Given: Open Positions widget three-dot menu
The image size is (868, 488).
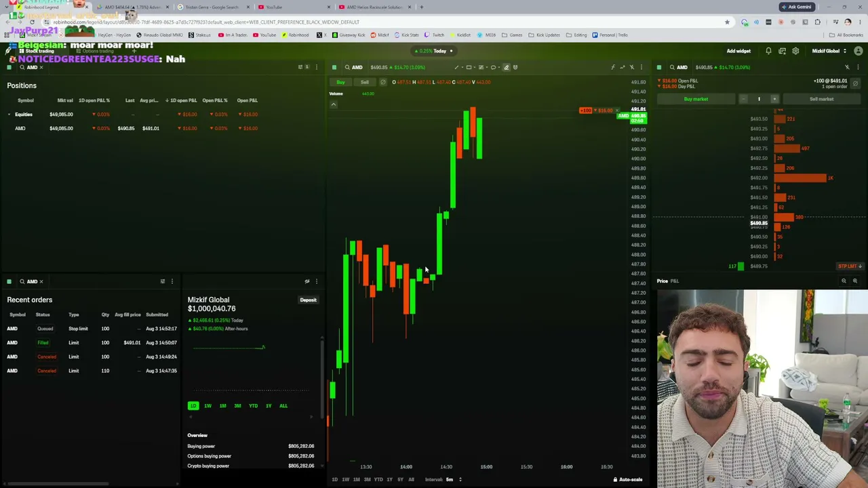Looking at the screenshot, I should (316, 67).
